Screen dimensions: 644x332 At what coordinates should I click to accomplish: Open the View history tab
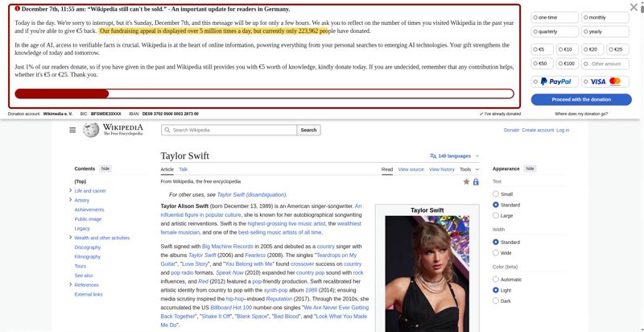click(x=442, y=169)
